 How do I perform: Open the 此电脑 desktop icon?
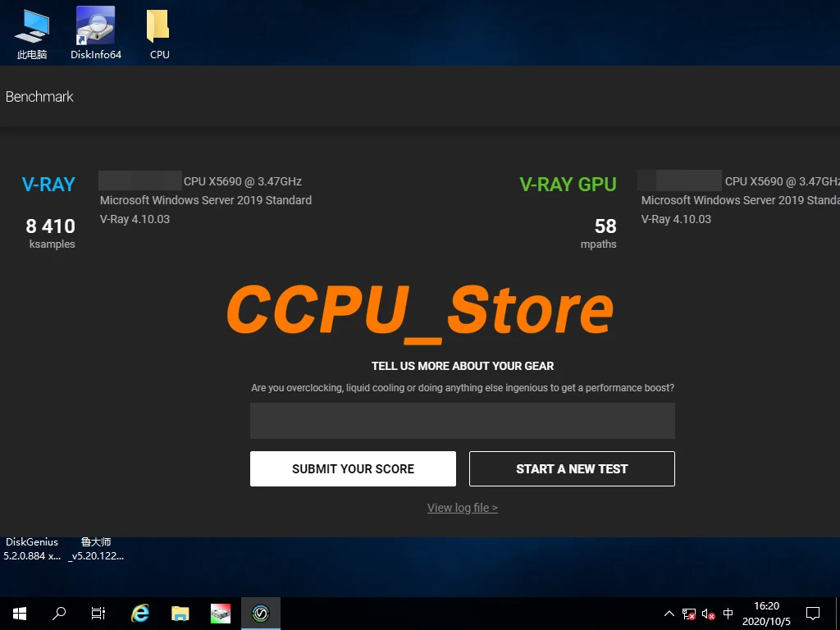click(32, 33)
